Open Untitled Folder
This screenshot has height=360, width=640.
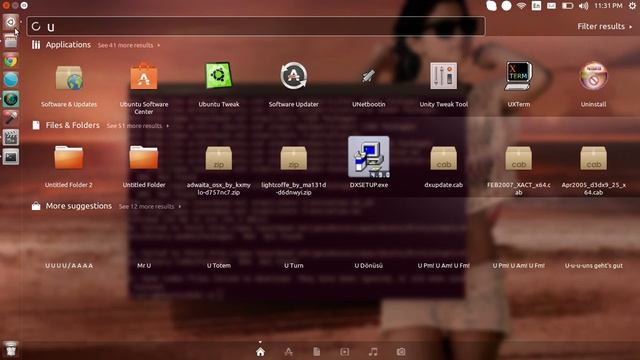[x=144, y=158]
